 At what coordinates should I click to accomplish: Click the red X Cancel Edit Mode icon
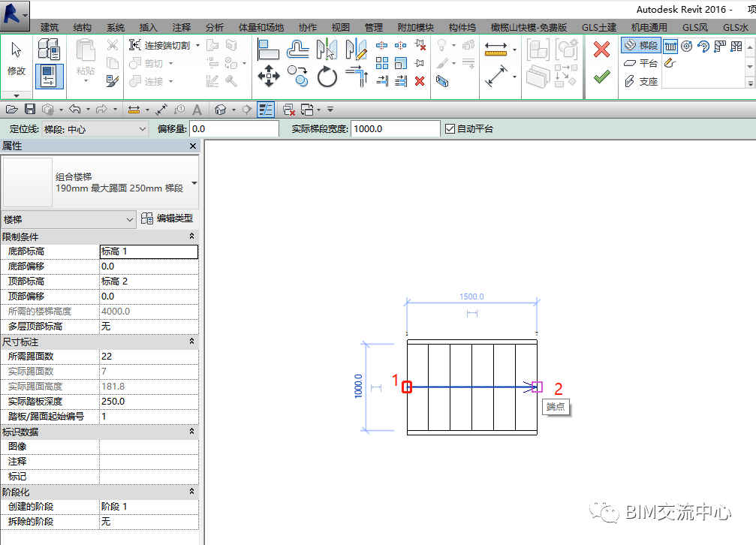tap(601, 50)
